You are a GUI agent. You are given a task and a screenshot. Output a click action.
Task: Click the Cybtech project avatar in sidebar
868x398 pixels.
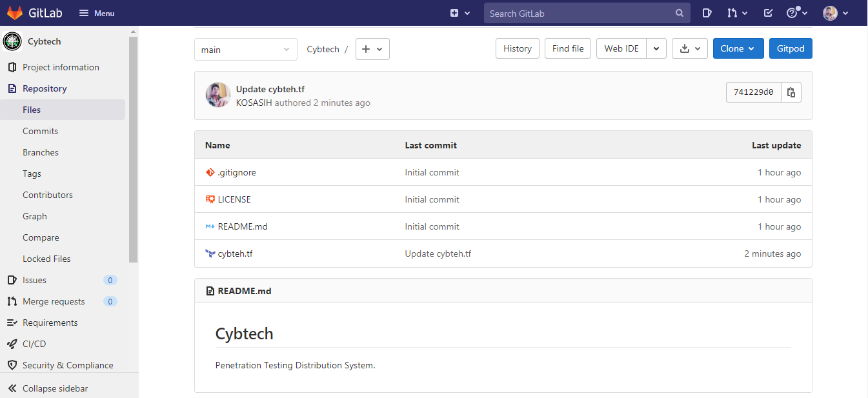tap(12, 41)
